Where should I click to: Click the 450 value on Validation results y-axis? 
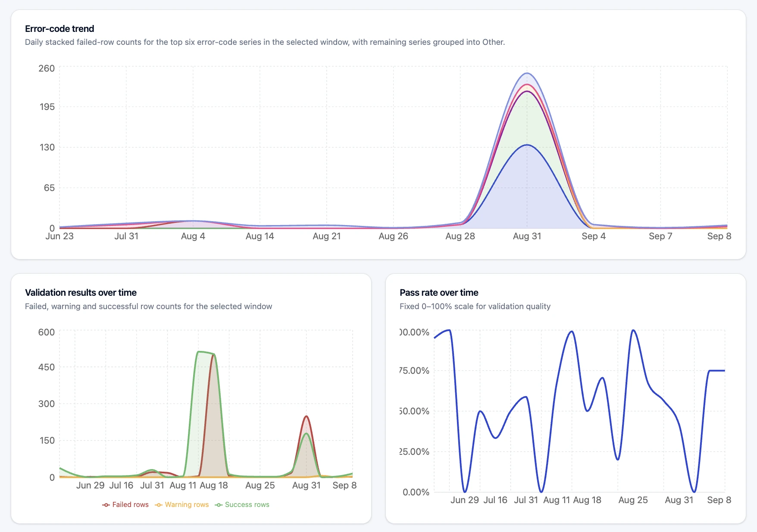point(47,367)
